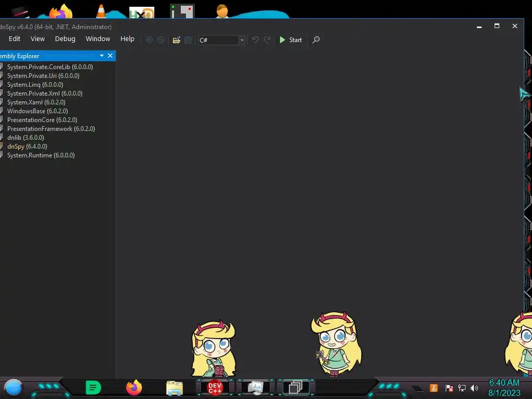Click the navigate forward arrow icon
This screenshot has width=532, height=399.
click(161, 40)
